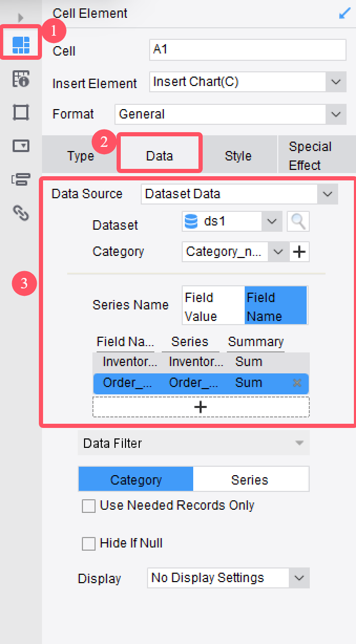Click the dataset preview magnifier icon
This screenshot has width=356, height=644.
[x=298, y=222]
